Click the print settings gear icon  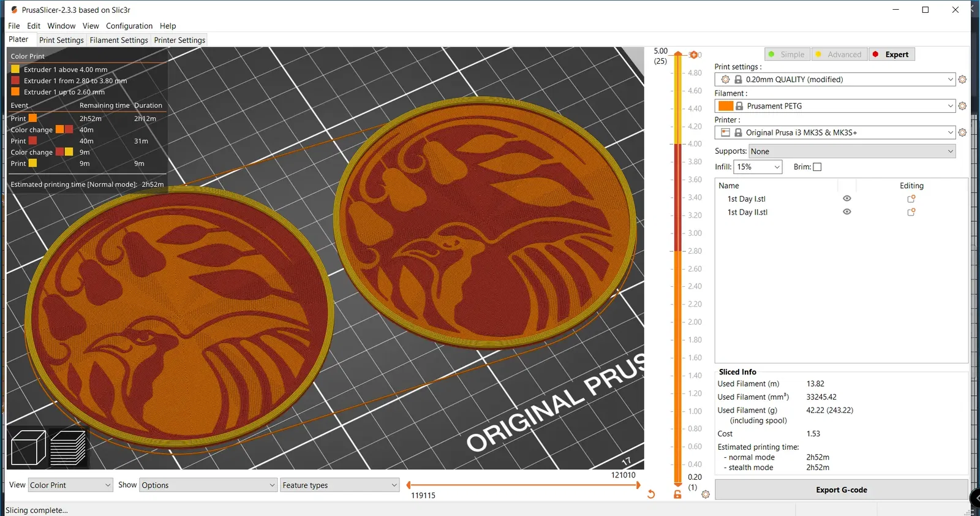click(962, 80)
